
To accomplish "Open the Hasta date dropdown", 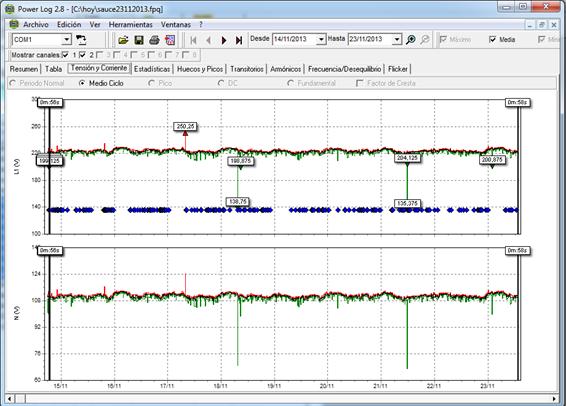I will [x=397, y=39].
